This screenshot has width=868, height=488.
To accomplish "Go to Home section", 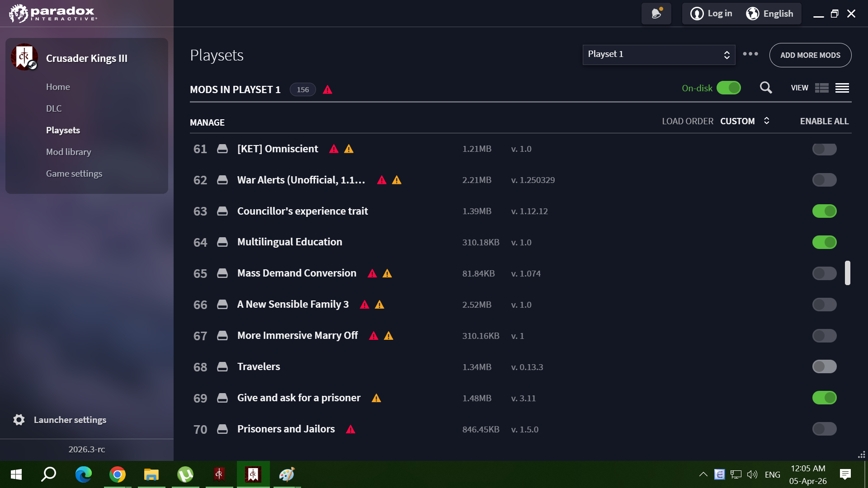I will tap(58, 87).
